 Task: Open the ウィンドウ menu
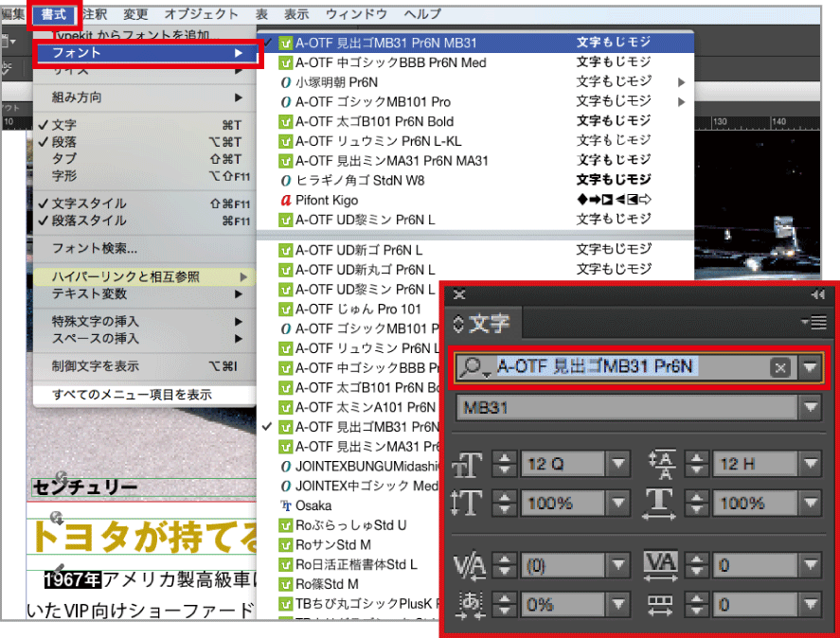[356, 14]
